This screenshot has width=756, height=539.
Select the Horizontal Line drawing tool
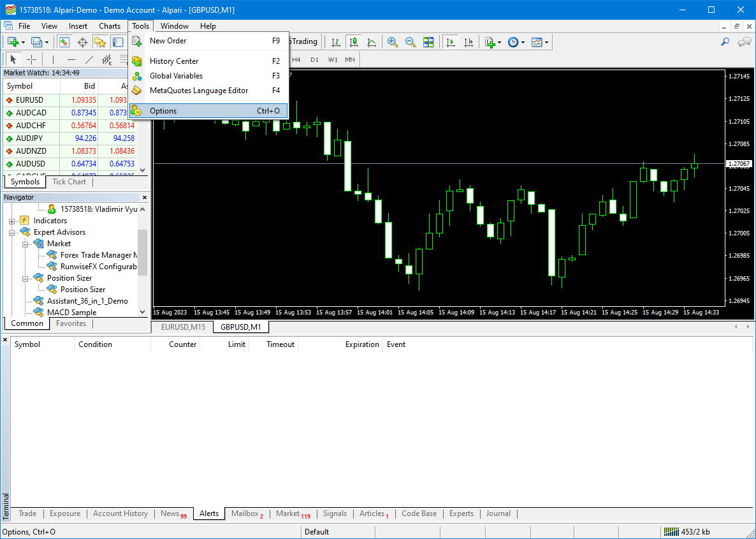point(71,59)
